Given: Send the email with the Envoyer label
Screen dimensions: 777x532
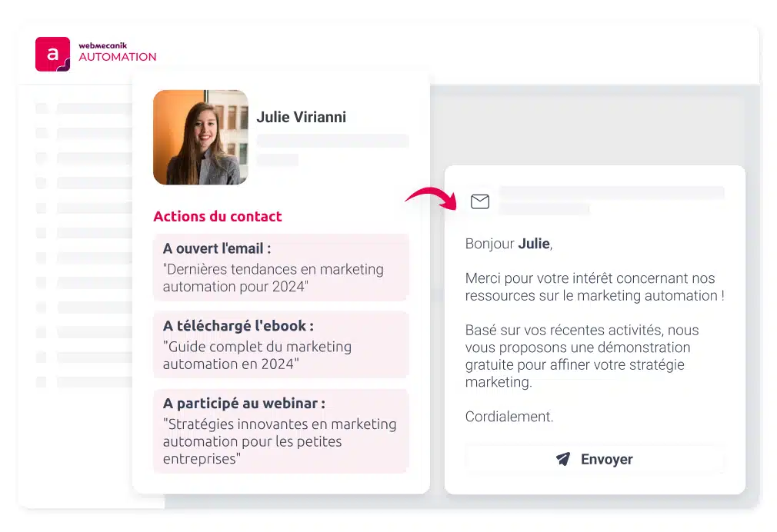Looking at the screenshot, I should coord(606,459).
